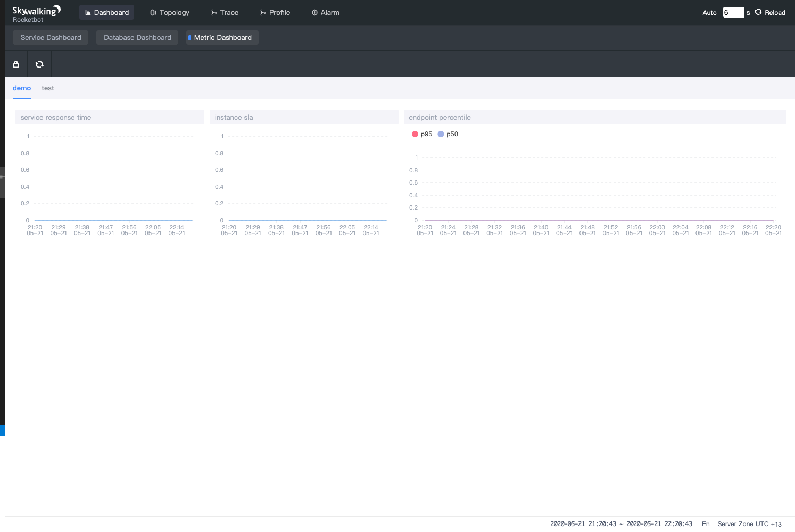Click the instance sla panel title

coord(234,118)
